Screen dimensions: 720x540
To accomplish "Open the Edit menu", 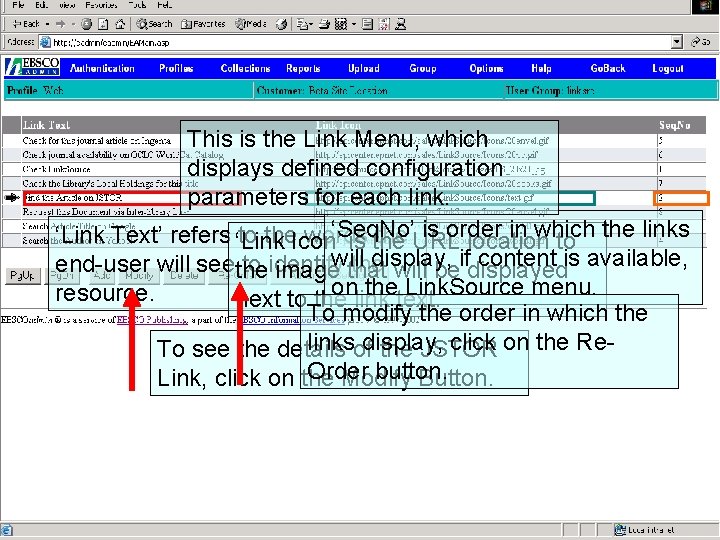I will click(41, 5).
